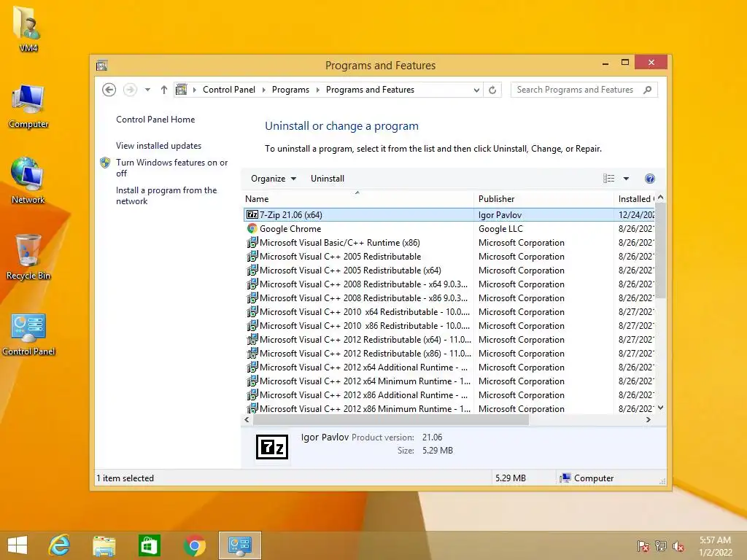Screen dimensions: 747x560
Task: Select Visual C++ 2012 x86 Additional Runtime
Action: click(x=449, y=394)
